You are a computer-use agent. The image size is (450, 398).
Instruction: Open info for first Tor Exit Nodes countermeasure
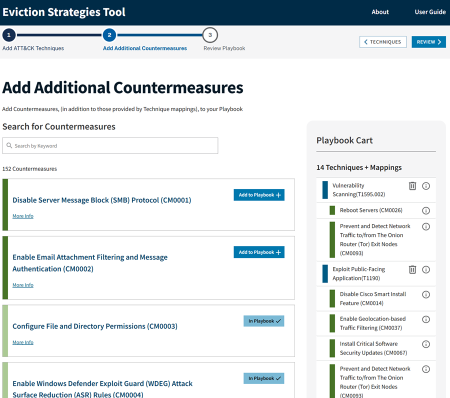(426, 227)
